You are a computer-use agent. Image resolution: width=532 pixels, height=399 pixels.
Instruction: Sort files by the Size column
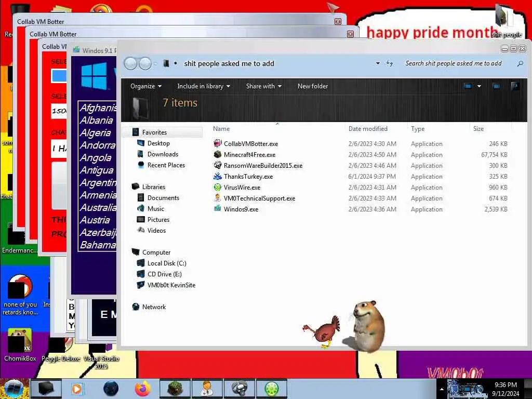[478, 129]
